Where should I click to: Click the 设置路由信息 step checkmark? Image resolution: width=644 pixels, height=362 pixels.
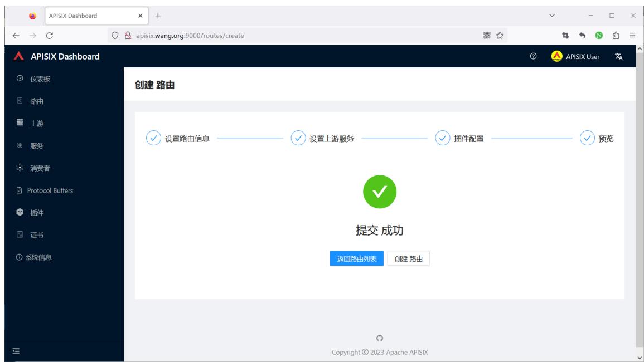coord(153,138)
